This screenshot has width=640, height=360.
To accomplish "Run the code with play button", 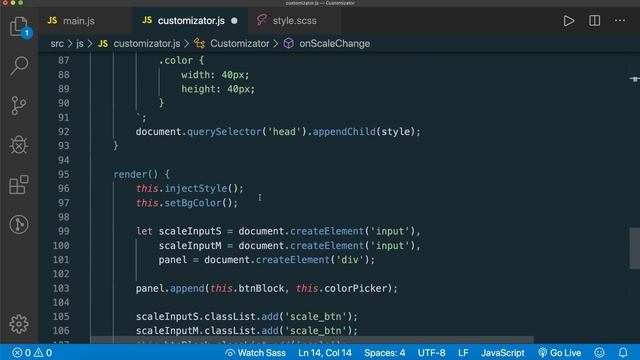I will (x=569, y=21).
